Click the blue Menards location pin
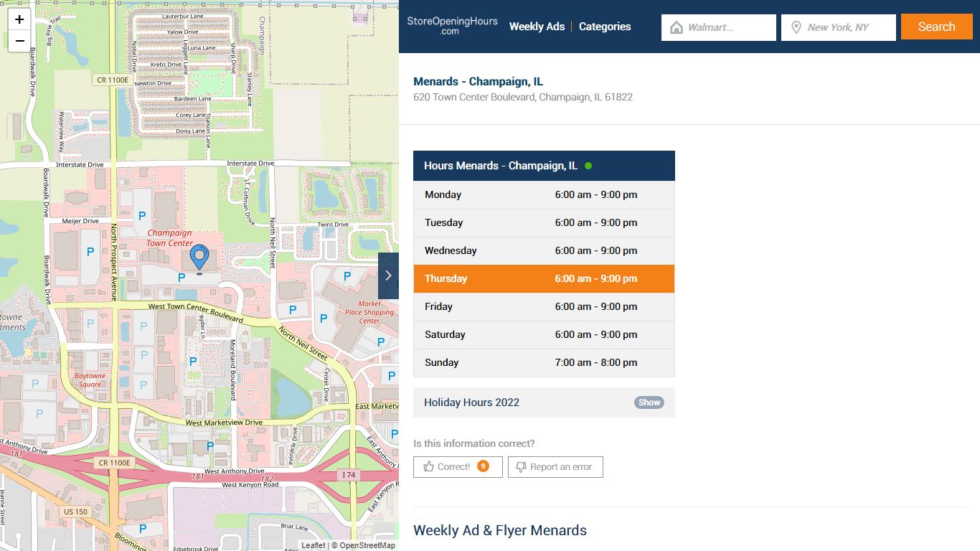980x551 pixels. pyautogui.click(x=199, y=258)
